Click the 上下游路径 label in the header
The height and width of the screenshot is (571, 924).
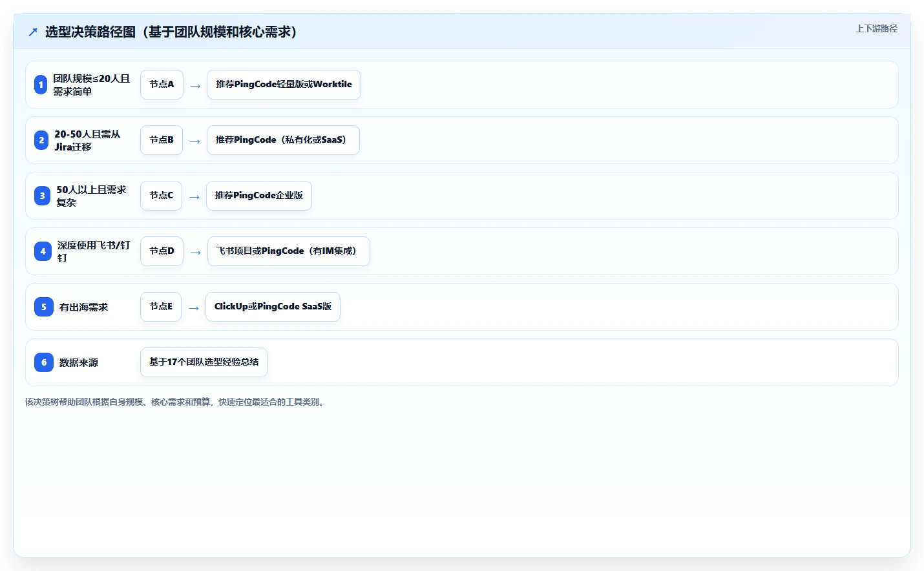point(876,28)
